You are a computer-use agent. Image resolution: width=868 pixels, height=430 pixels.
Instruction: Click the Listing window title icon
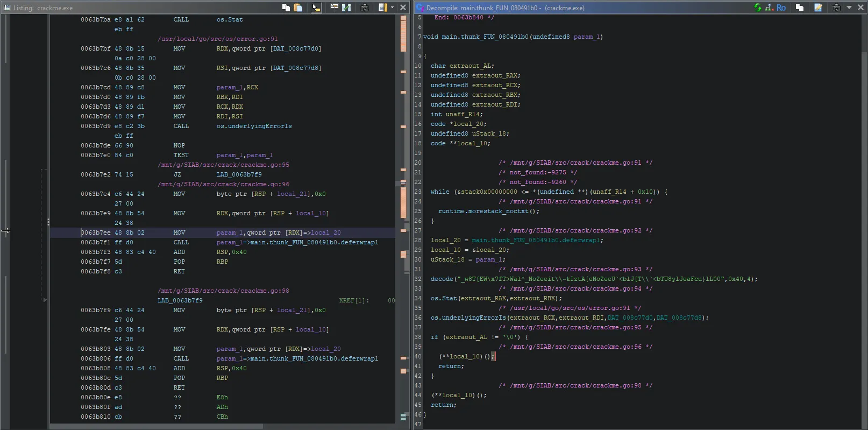click(x=6, y=8)
